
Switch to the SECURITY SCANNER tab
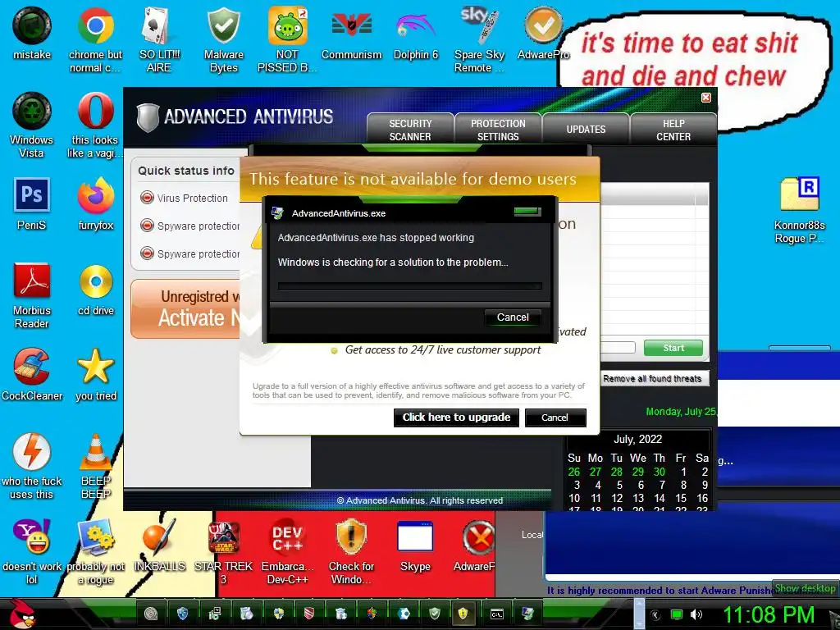pos(410,130)
